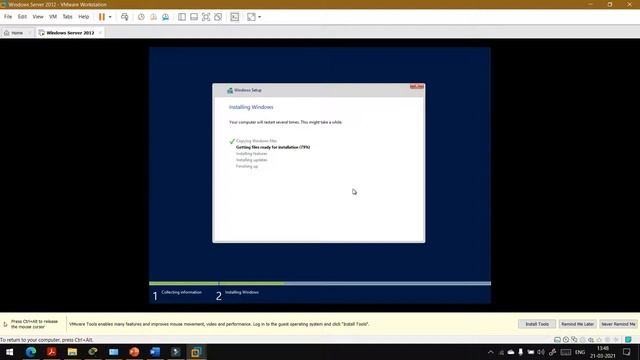Click the 'Installing features' step text
This screenshot has height=360, width=640.
[x=251, y=154]
